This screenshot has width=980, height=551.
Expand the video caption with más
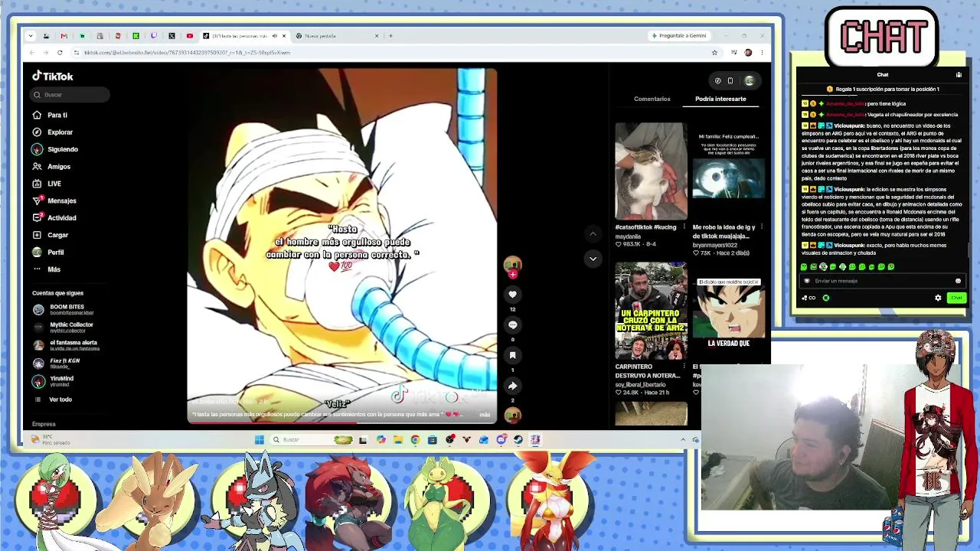485,415
